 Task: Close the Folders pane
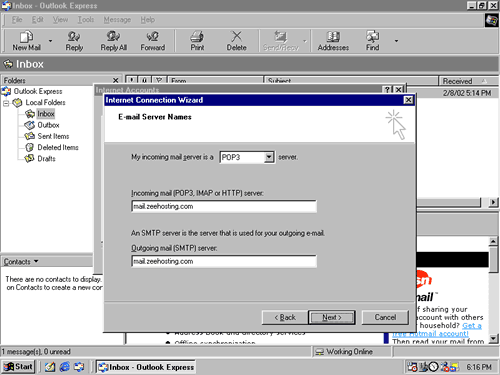115,80
